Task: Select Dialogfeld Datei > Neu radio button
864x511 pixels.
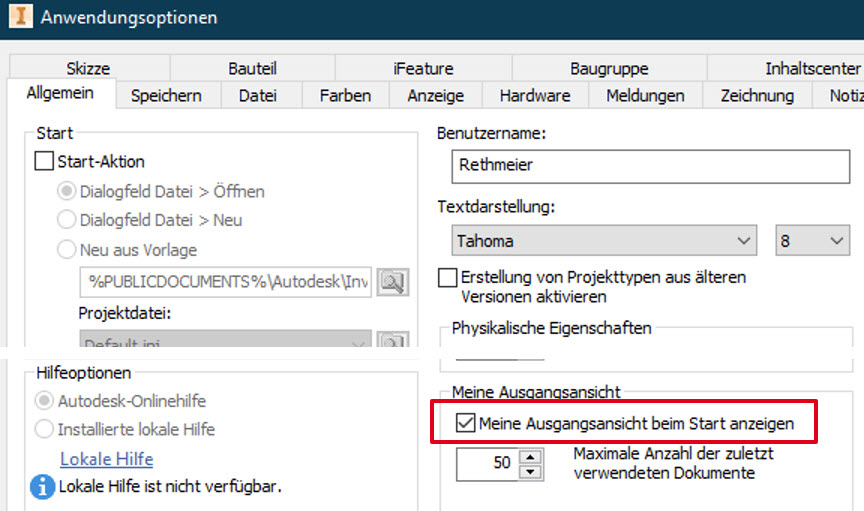Action: point(67,220)
